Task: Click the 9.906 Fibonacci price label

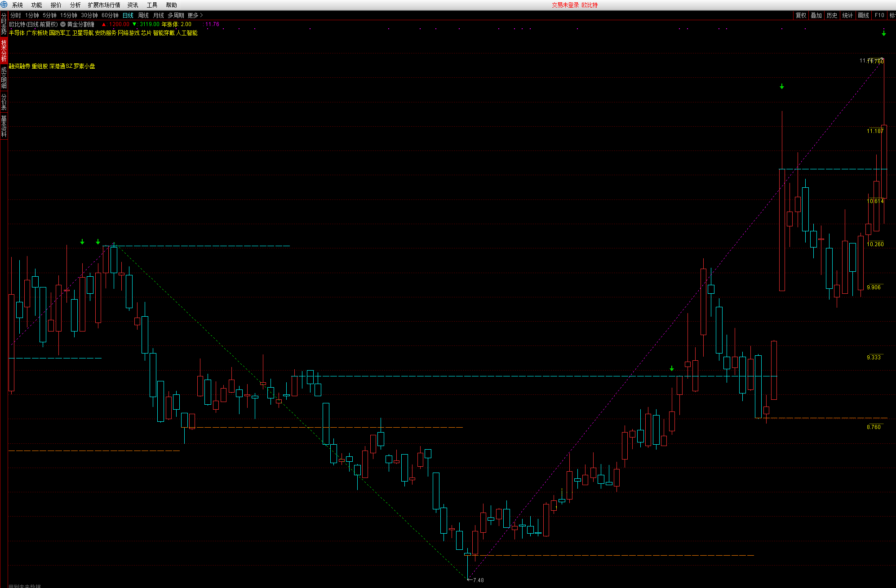Action: click(x=874, y=287)
